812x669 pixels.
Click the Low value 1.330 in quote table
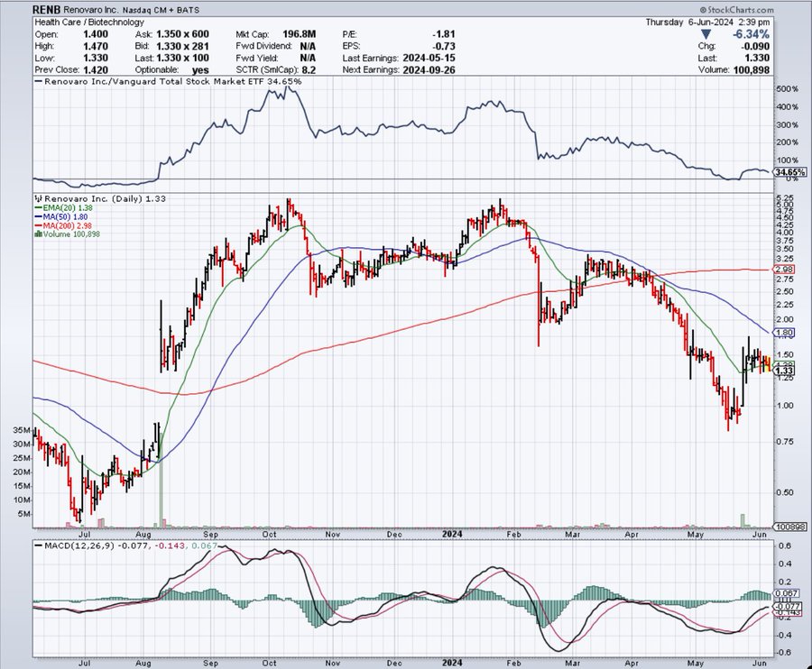96,58
